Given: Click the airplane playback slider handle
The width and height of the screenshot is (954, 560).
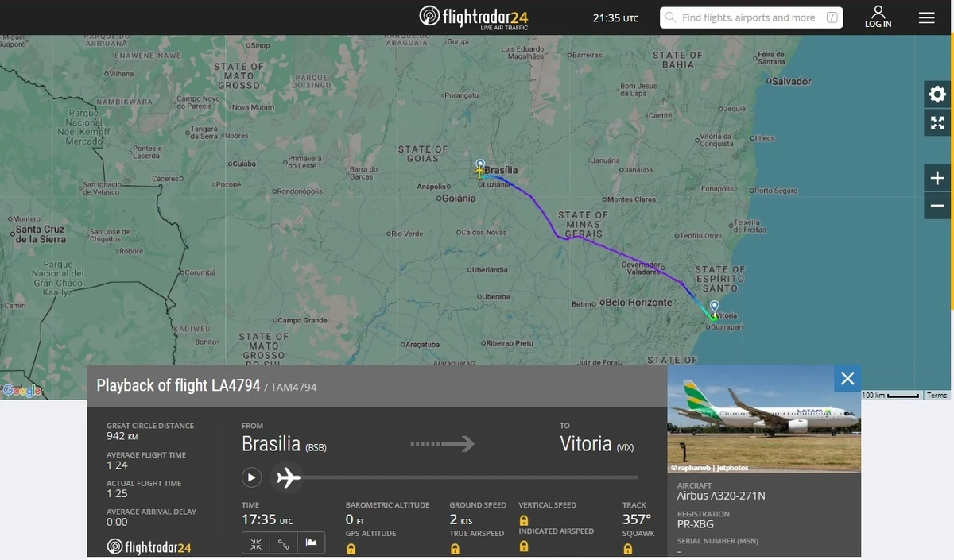Looking at the screenshot, I should click(288, 477).
